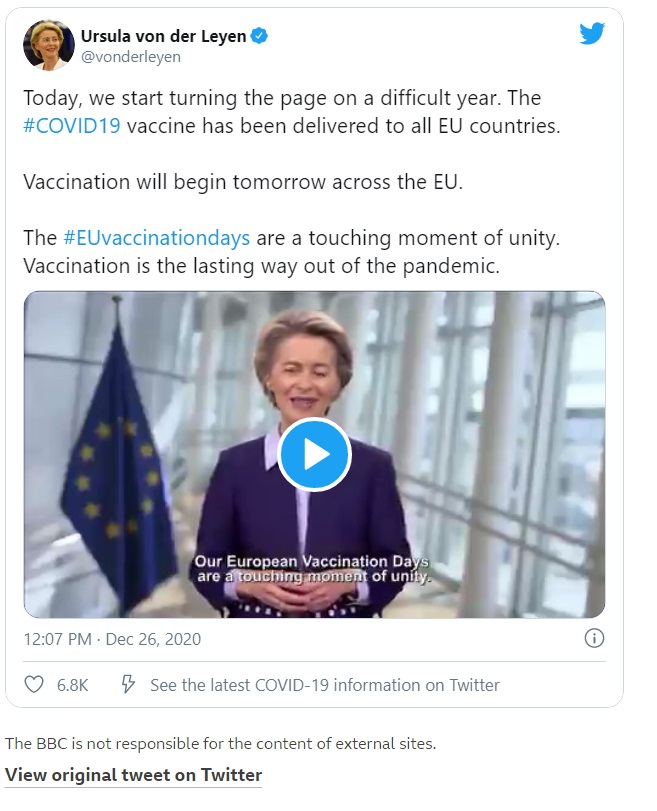Image resolution: width=657 pixels, height=811 pixels.
Task: Open View original tweet on Twitter
Action: [133, 775]
